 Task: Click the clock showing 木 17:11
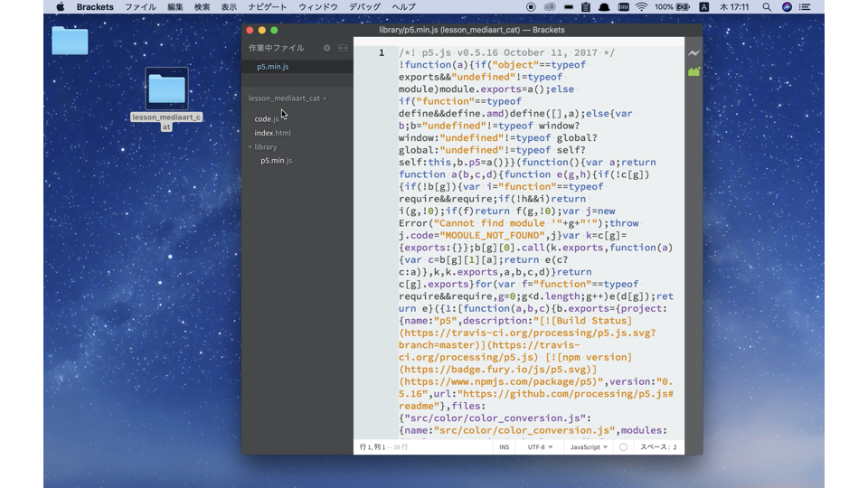pos(734,6)
